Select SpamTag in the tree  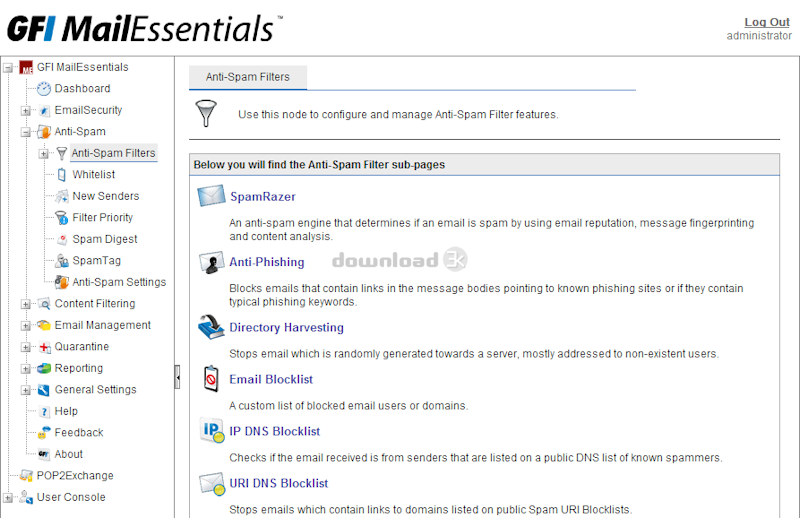point(96,261)
